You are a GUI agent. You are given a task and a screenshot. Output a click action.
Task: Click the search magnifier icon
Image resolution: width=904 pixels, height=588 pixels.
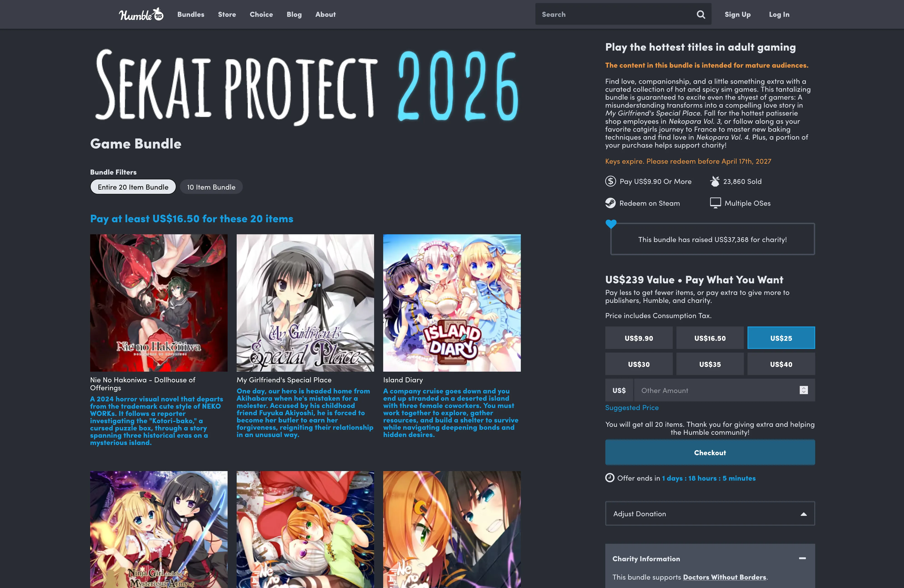click(x=701, y=15)
